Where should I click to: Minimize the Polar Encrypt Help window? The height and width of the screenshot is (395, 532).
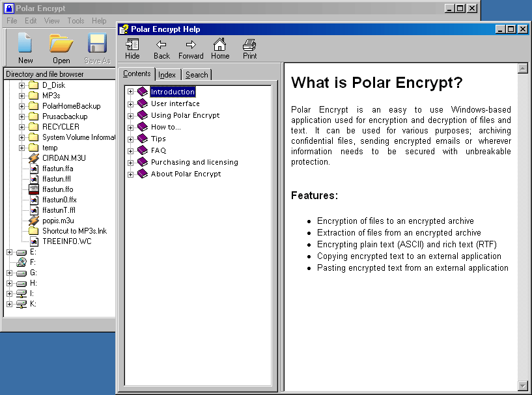(501, 29)
